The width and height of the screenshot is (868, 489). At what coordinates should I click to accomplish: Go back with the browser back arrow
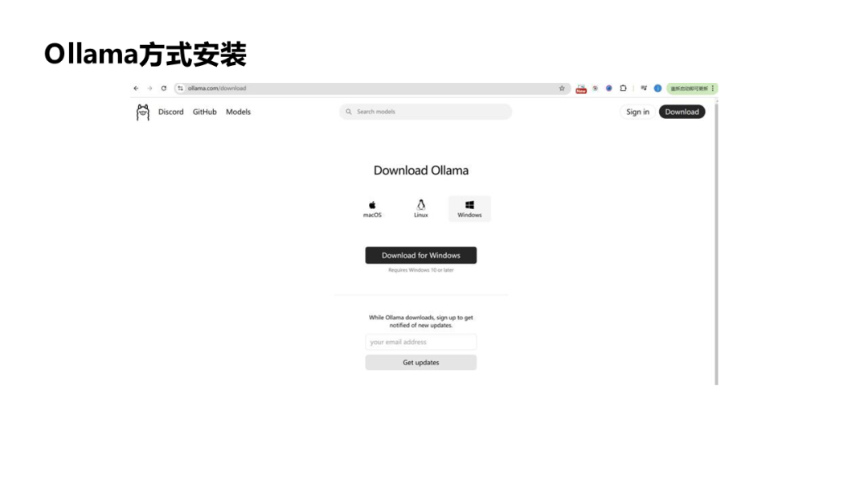(x=136, y=88)
